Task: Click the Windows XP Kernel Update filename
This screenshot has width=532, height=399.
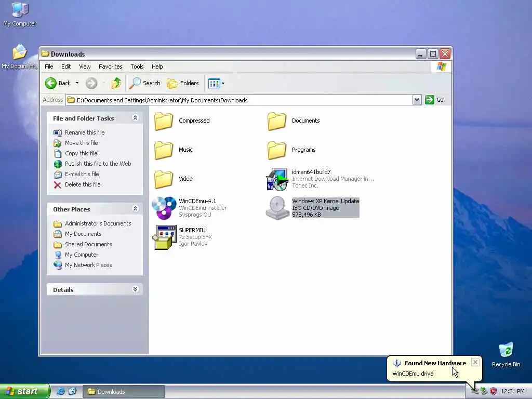Action: [x=325, y=201]
